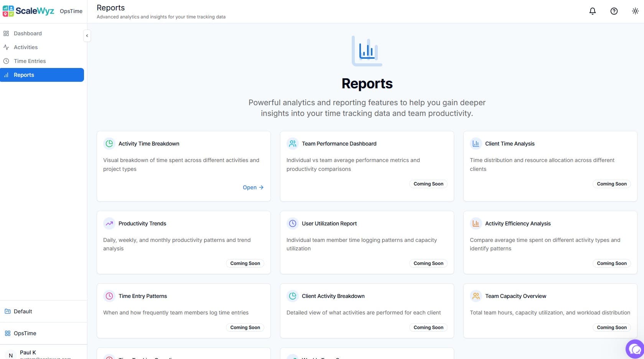The width and height of the screenshot is (644, 359).
Task: Open the chat support bubble
Action: tap(635, 349)
